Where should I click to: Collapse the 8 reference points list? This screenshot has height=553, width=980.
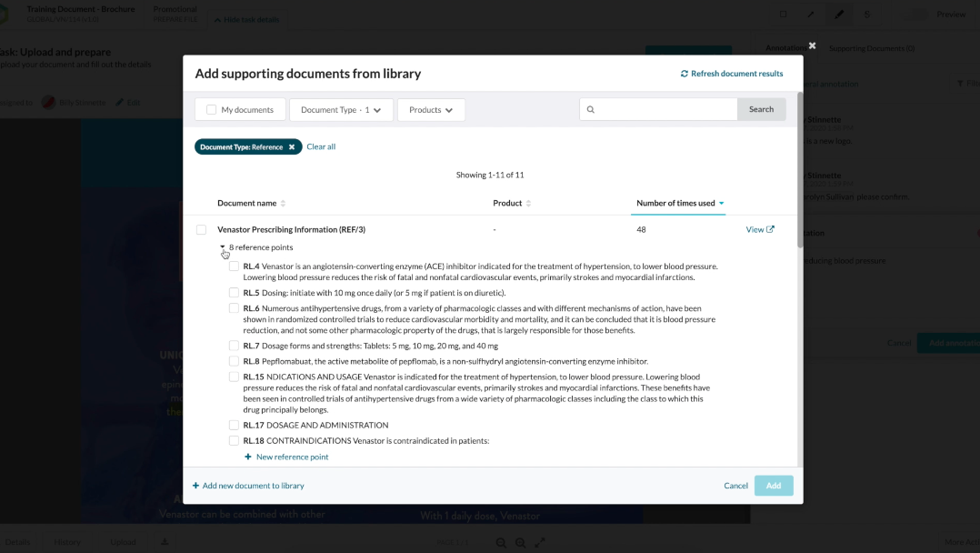(x=223, y=247)
